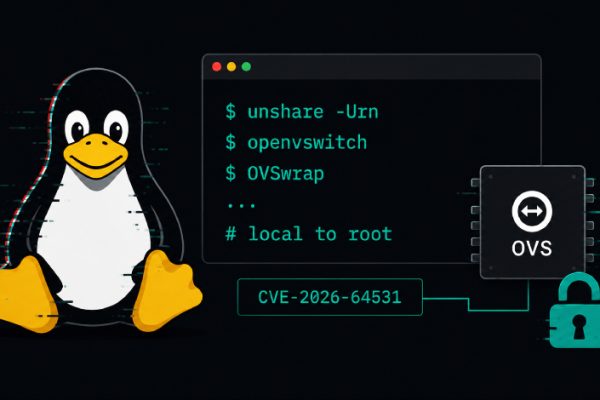Image resolution: width=600 pixels, height=400 pixels.
Task: Click the green maximize dot on terminal window
Action: point(246,67)
